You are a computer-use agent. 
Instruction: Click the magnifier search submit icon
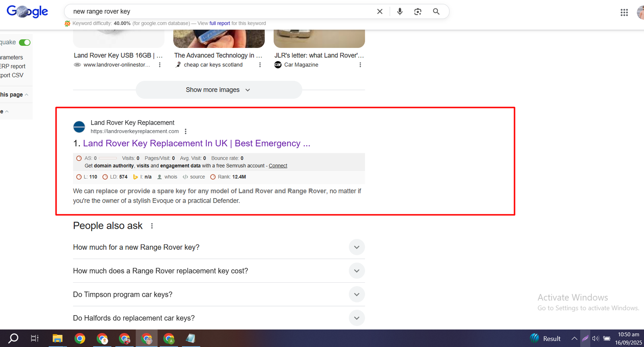(x=436, y=12)
